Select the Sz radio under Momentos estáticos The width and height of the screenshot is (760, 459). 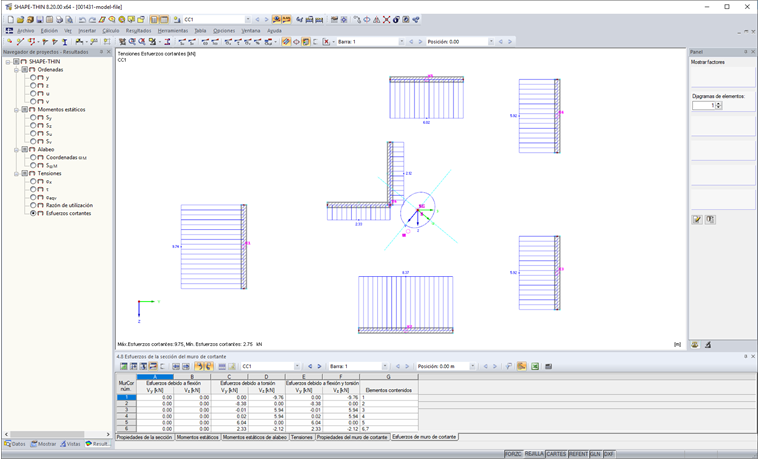coord(33,125)
